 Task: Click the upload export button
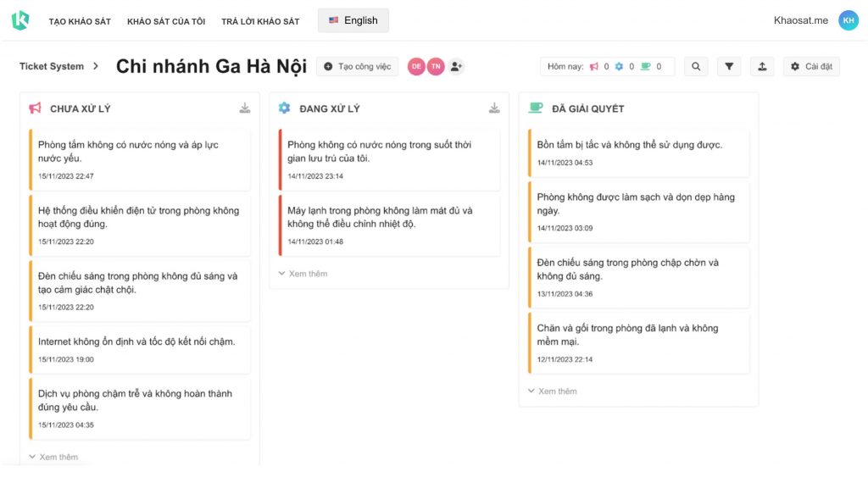click(762, 66)
